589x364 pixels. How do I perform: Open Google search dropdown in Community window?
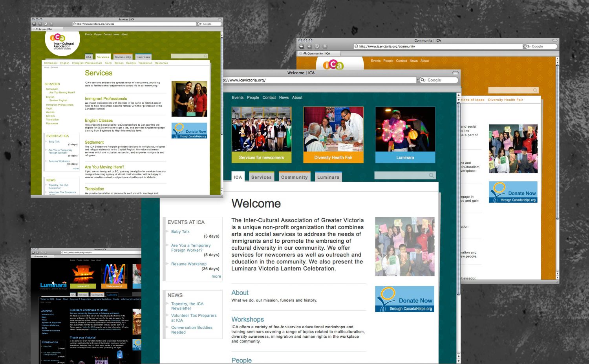(529, 46)
